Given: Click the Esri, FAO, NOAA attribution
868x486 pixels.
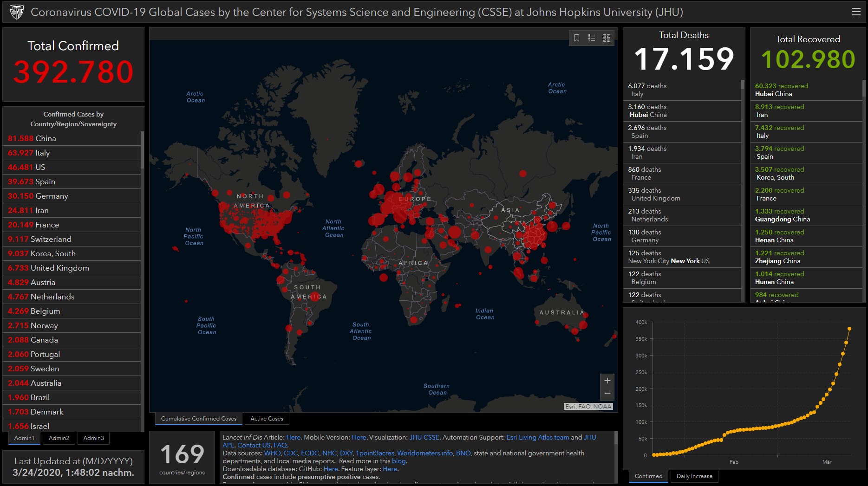Looking at the screenshot, I should 588,406.
